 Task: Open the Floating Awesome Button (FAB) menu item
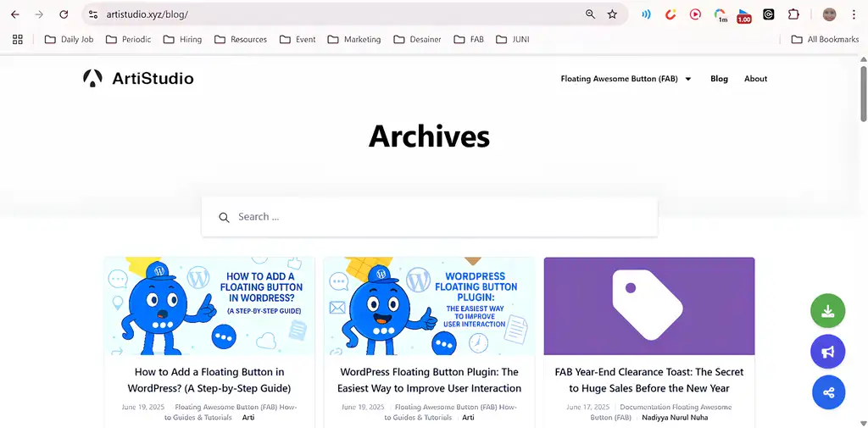619,79
